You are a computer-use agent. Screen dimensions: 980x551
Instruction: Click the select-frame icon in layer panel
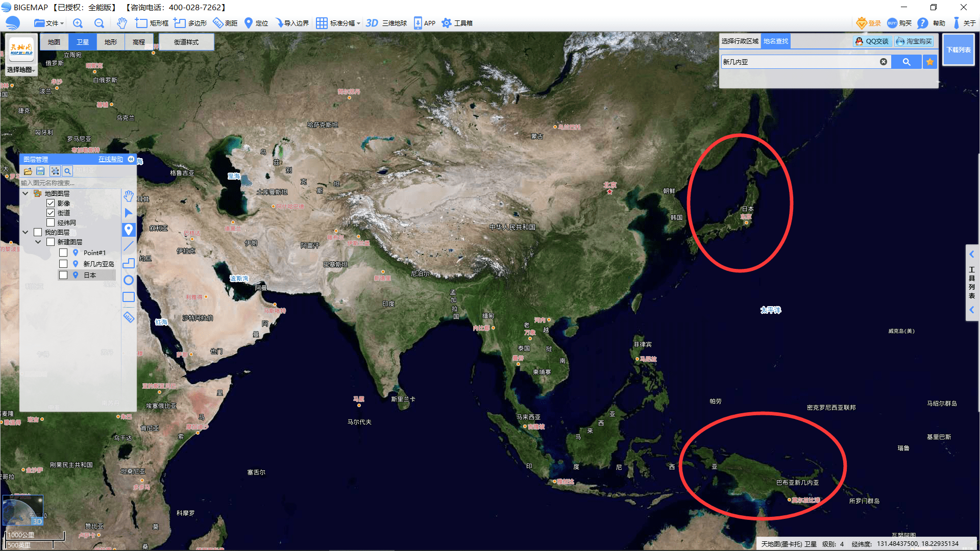[55, 171]
